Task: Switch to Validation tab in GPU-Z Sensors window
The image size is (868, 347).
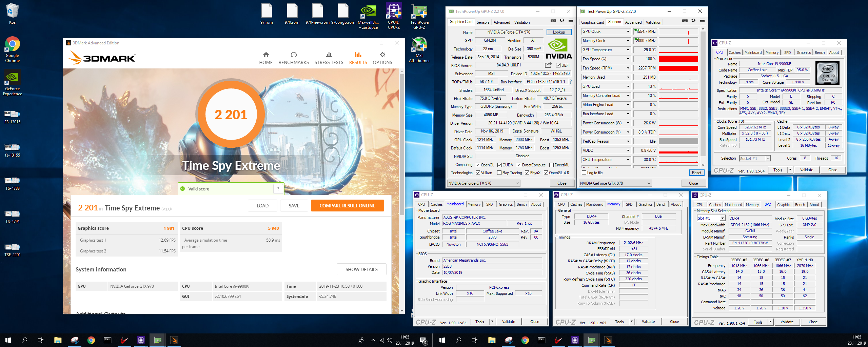Action: tap(653, 22)
